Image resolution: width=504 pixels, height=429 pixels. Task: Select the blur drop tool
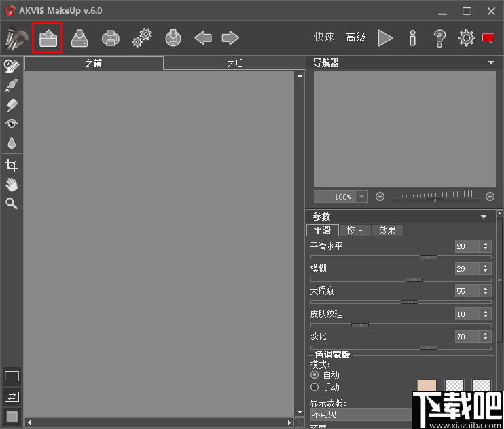click(x=12, y=143)
